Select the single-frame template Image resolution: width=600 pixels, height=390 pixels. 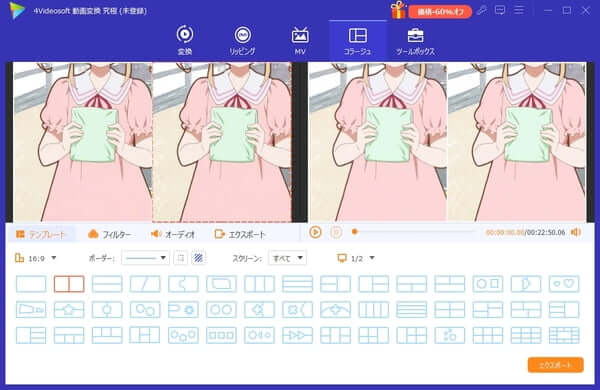[x=31, y=284]
